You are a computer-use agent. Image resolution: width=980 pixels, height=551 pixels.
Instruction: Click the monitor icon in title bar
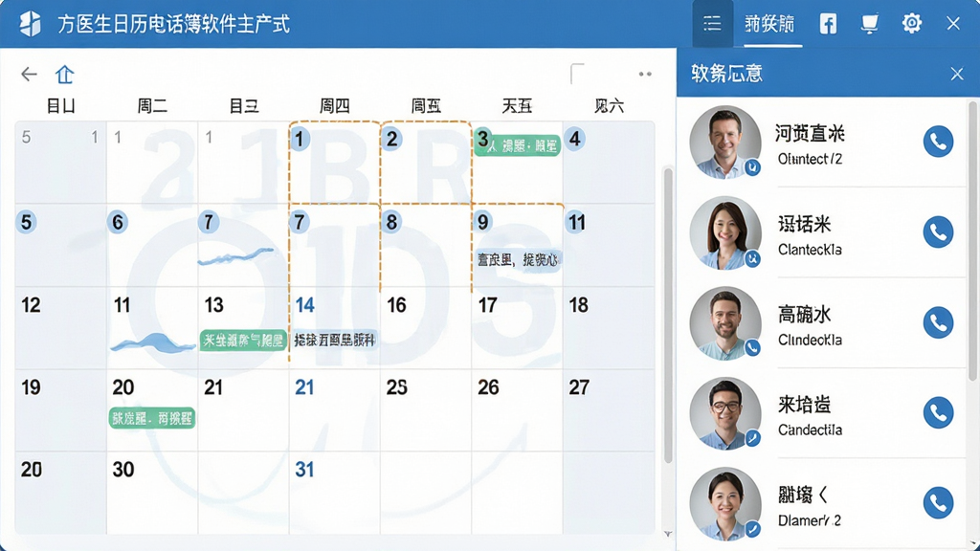[869, 24]
